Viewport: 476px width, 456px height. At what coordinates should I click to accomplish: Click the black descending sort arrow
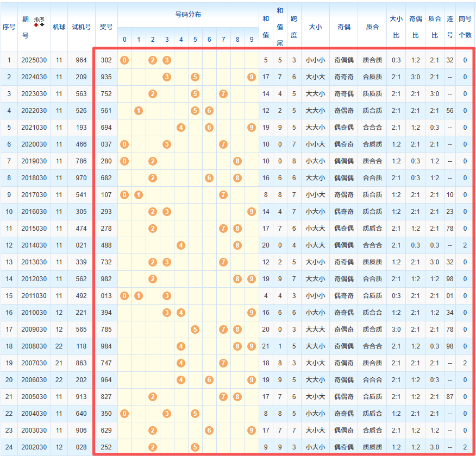42,25
